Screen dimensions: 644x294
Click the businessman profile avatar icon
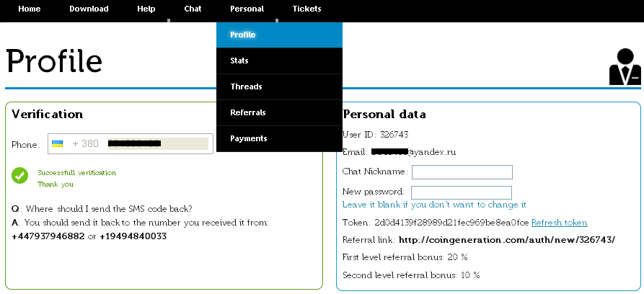tap(625, 66)
